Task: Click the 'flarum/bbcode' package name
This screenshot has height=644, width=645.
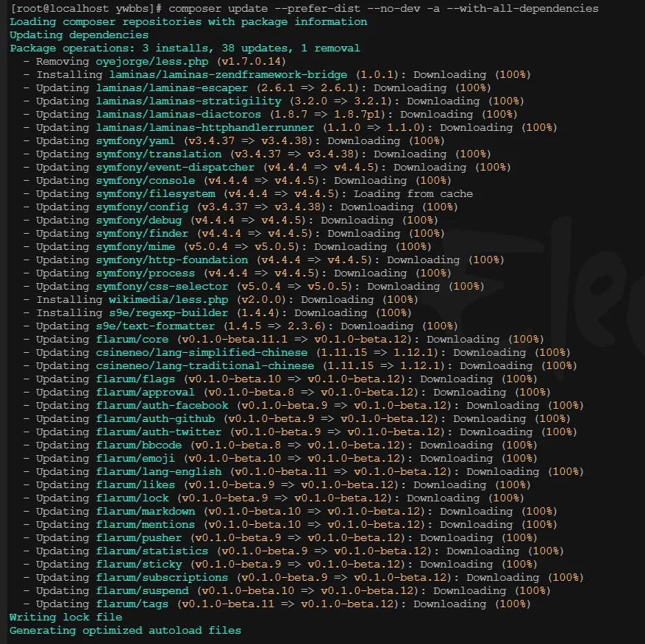Action: (139, 445)
